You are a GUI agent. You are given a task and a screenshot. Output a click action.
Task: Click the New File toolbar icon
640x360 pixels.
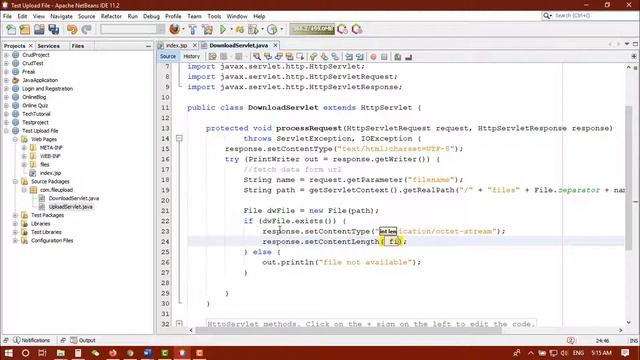point(11,29)
